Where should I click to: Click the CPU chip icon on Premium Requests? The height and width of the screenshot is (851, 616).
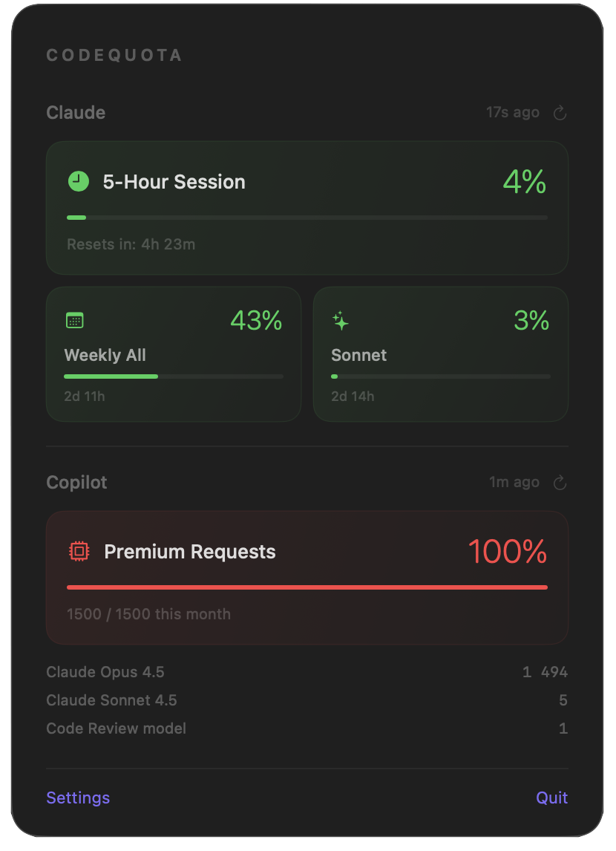tap(79, 552)
